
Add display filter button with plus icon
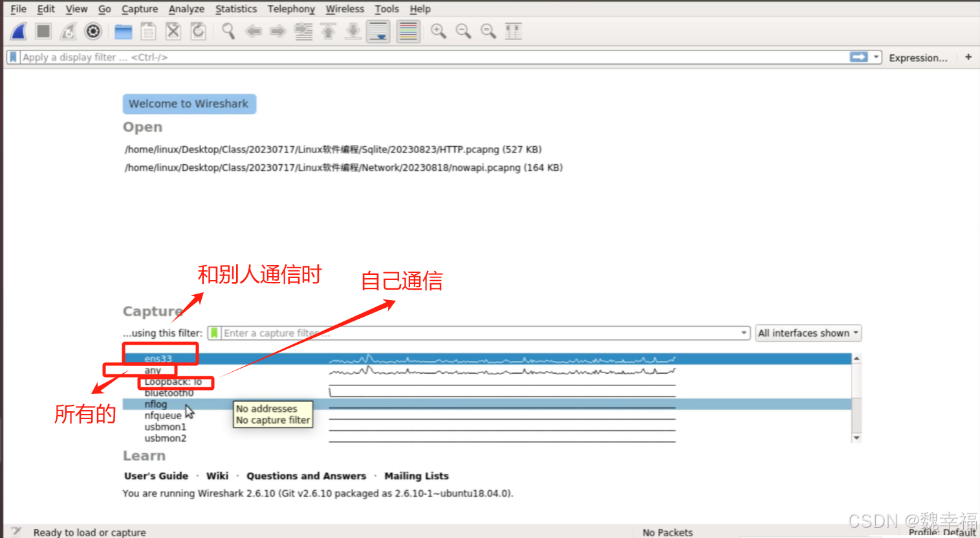tap(968, 57)
